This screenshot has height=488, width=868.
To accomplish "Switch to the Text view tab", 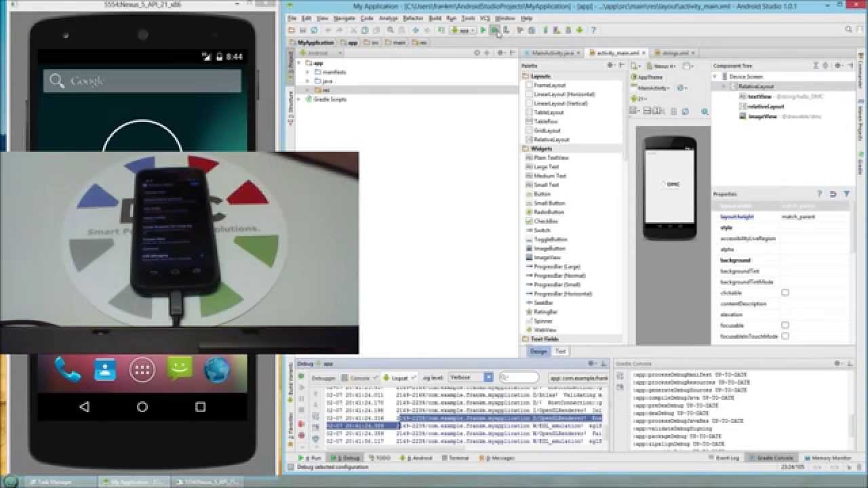I will [x=561, y=351].
